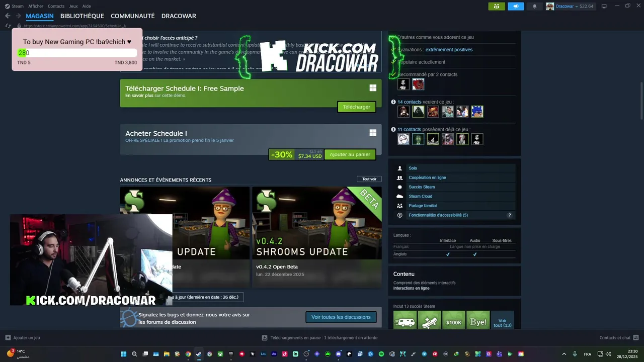Click the Steam taskbar icon

pos(199,354)
